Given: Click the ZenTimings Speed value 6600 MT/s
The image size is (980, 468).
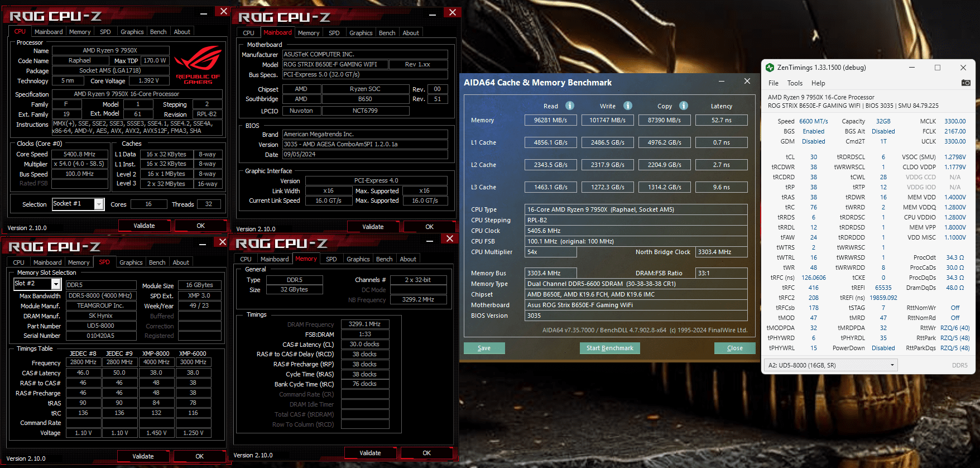Looking at the screenshot, I should (x=814, y=121).
